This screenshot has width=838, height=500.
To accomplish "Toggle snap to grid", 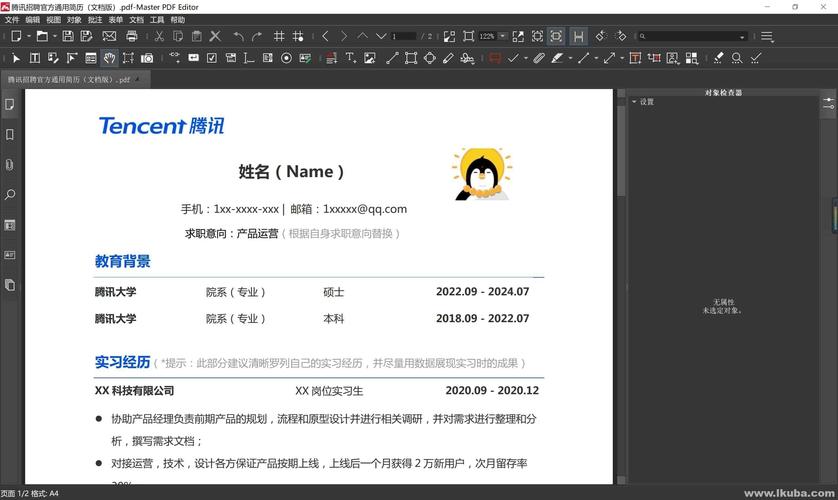I will coord(298,36).
